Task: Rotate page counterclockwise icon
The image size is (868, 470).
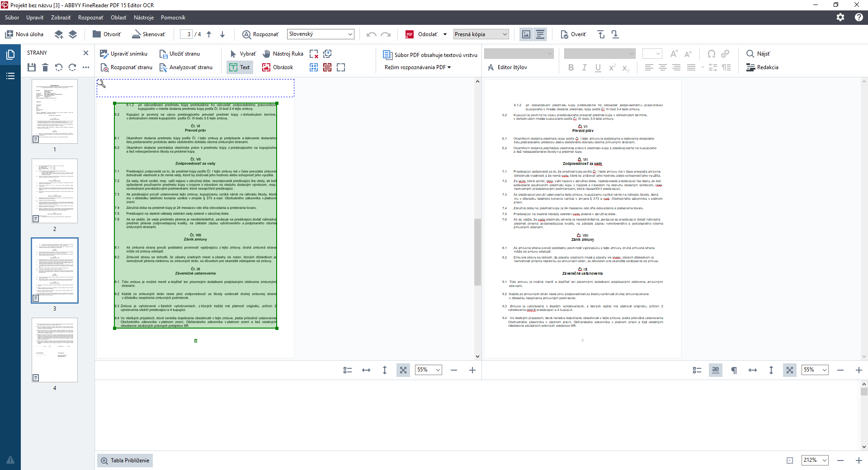Action: [x=59, y=67]
